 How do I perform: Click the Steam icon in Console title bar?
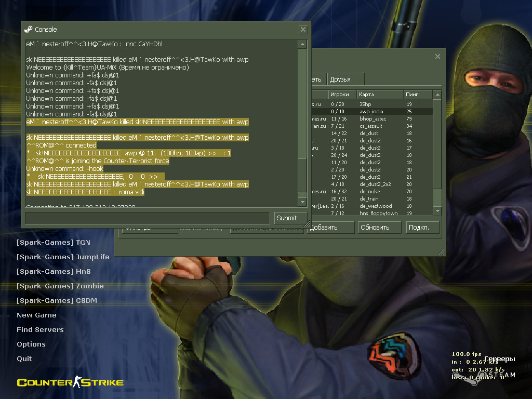coord(29,30)
